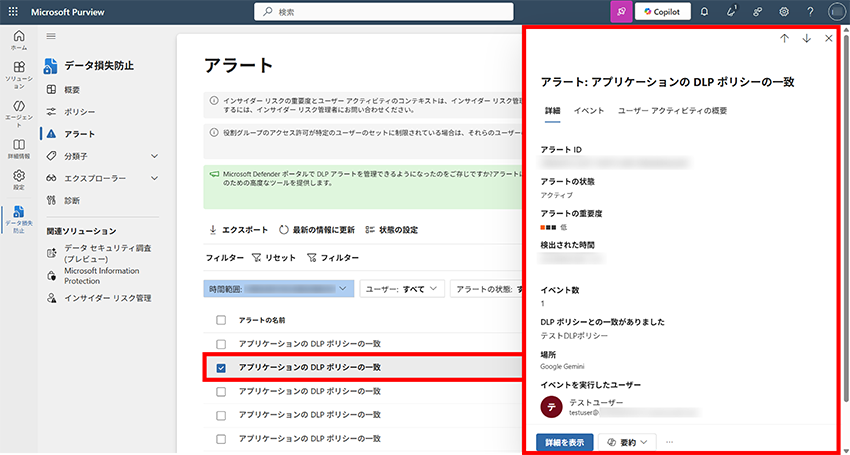Switch to ユーザー アクティビティの概要 tab

pyautogui.click(x=672, y=110)
